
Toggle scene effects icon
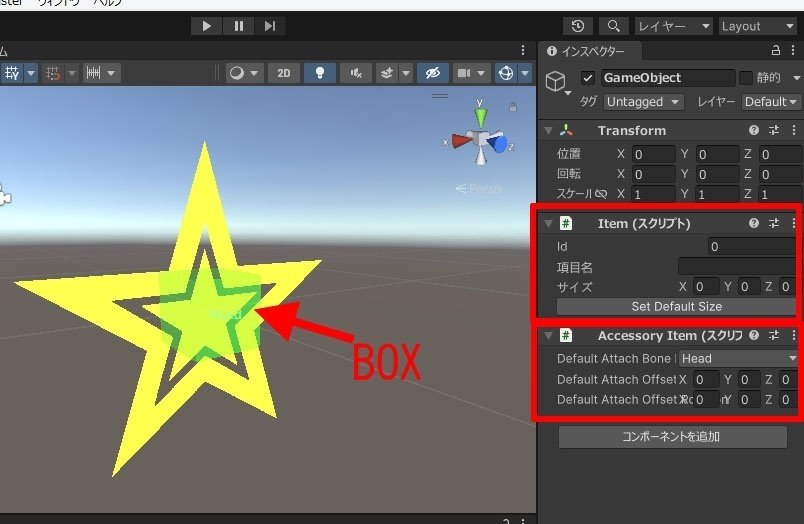coord(387,73)
